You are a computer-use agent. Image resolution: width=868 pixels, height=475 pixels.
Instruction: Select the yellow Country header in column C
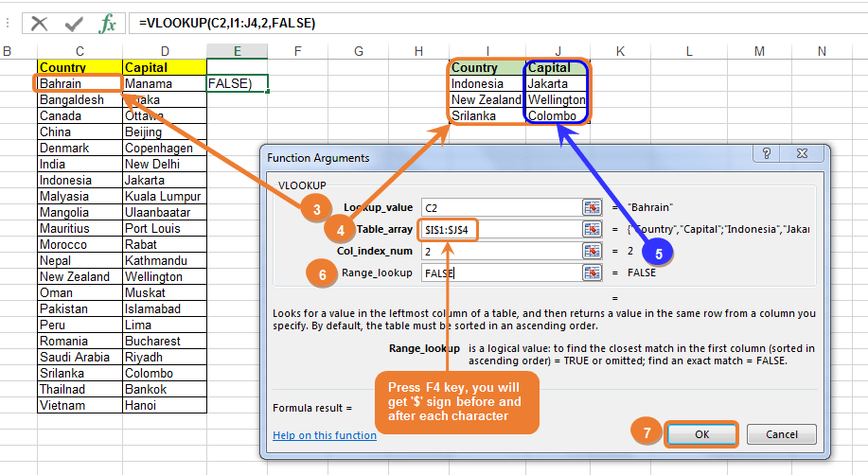[x=80, y=67]
